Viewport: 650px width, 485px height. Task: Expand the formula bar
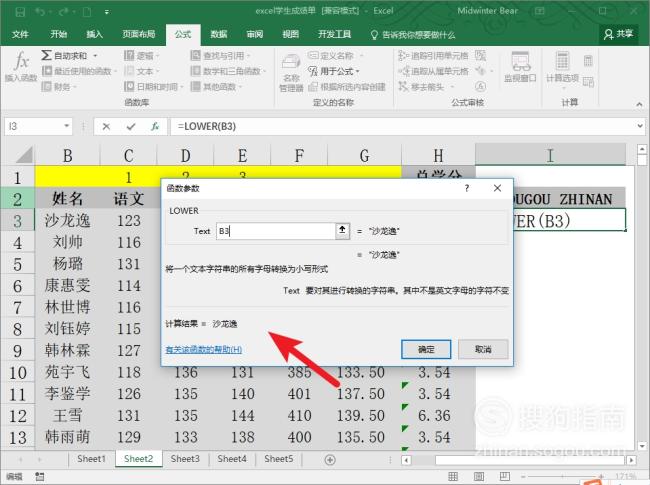(x=640, y=126)
